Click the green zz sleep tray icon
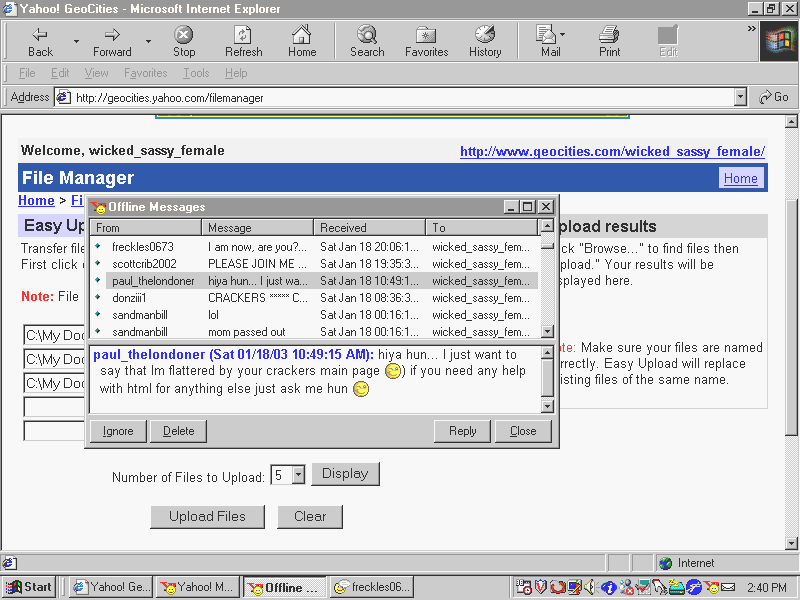 click(677, 587)
